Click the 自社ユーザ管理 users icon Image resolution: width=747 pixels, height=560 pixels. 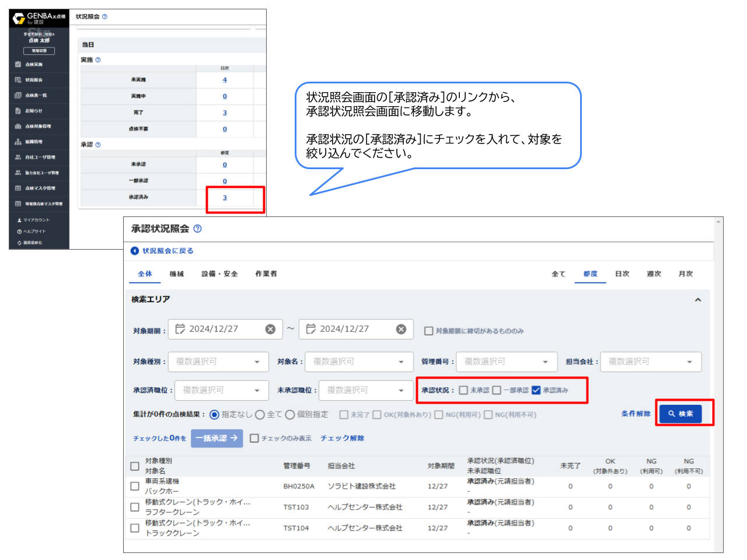pos(18,156)
